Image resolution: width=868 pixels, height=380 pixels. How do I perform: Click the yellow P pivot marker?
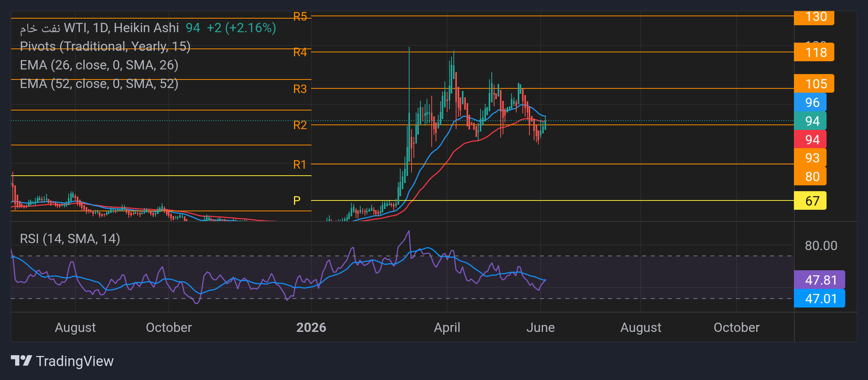[x=297, y=200]
